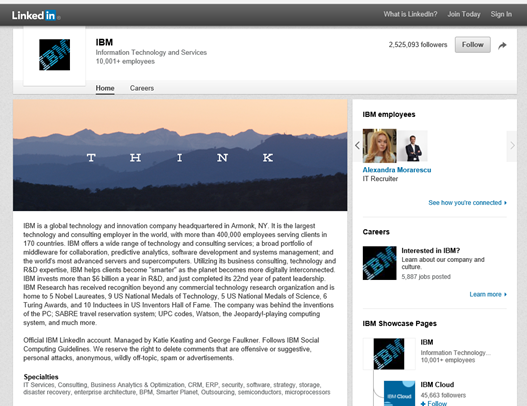Switch to the Careers tab
Image resolution: width=527 pixels, height=406 pixels.
(x=142, y=88)
